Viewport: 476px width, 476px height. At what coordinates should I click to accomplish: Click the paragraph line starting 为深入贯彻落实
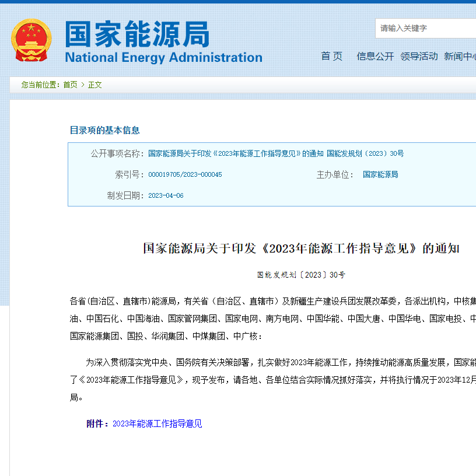tap(281, 362)
